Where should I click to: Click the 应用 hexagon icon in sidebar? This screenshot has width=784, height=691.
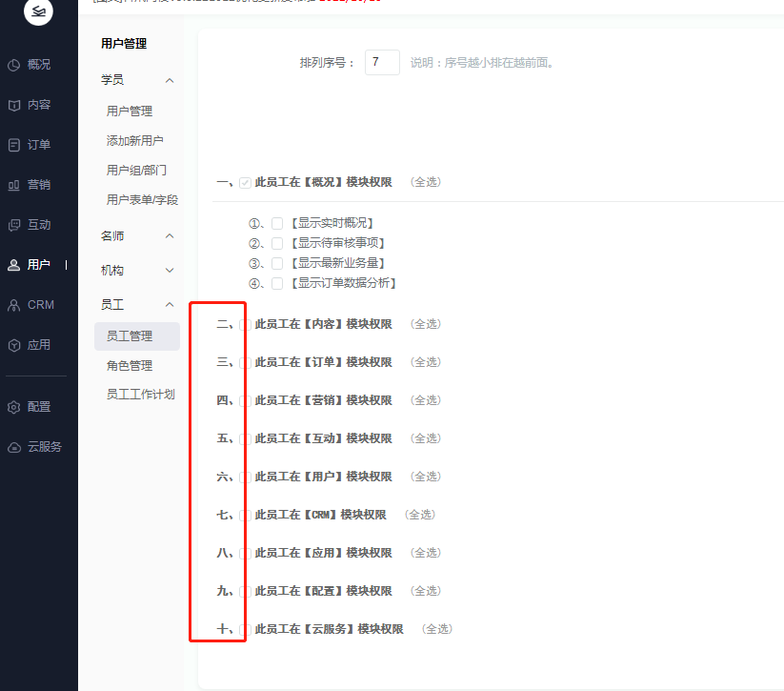14,345
